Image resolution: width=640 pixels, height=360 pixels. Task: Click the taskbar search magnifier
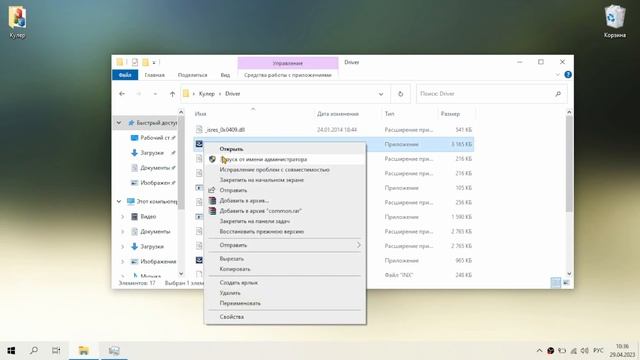coord(34,351)
